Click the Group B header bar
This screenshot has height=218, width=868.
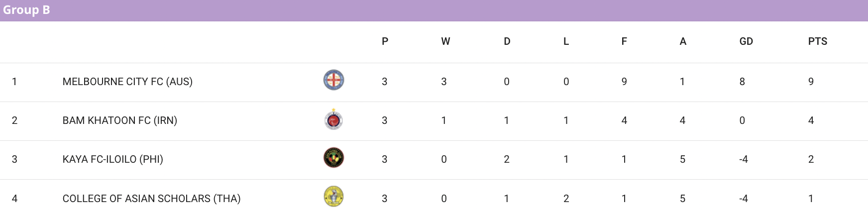tap(434, 10)
